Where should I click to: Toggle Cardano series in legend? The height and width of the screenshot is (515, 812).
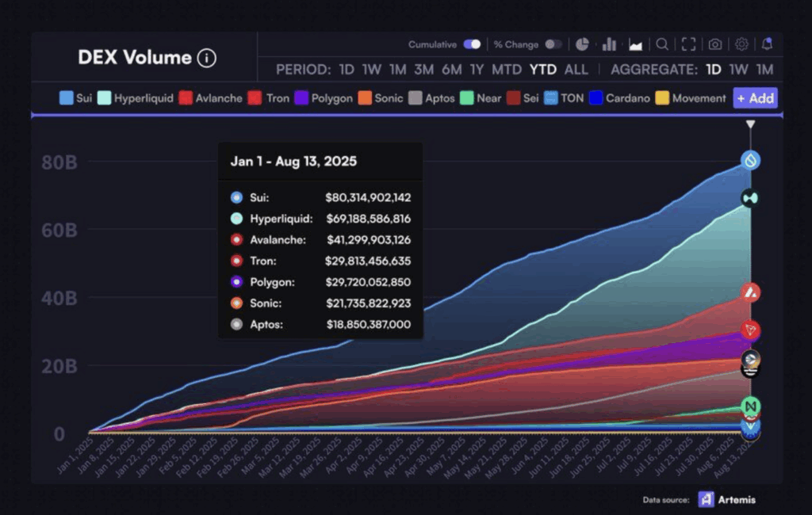click(x=619, y=98)
